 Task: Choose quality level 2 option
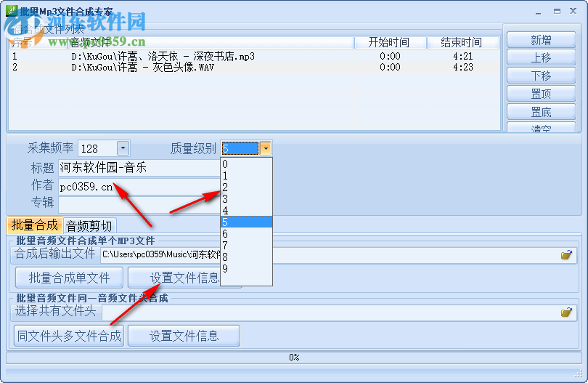click(246, 188)
